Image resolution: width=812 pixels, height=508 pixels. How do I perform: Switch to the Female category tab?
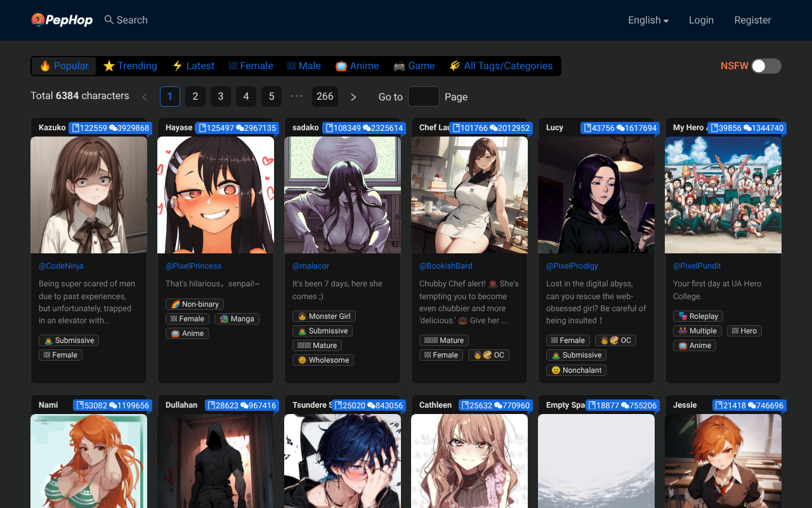coord(251,66)
